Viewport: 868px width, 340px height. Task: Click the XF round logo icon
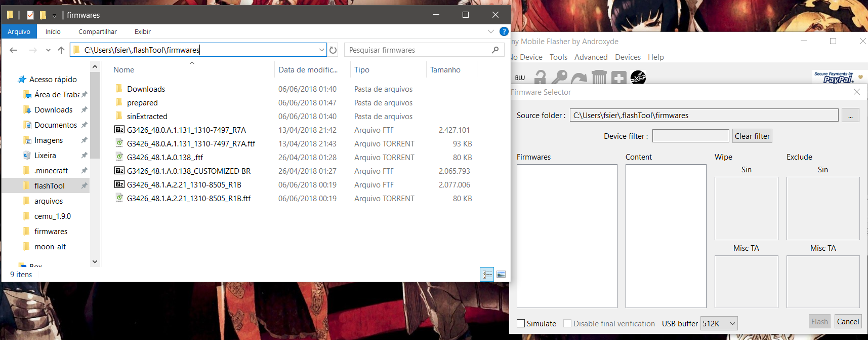pos(638,78)
